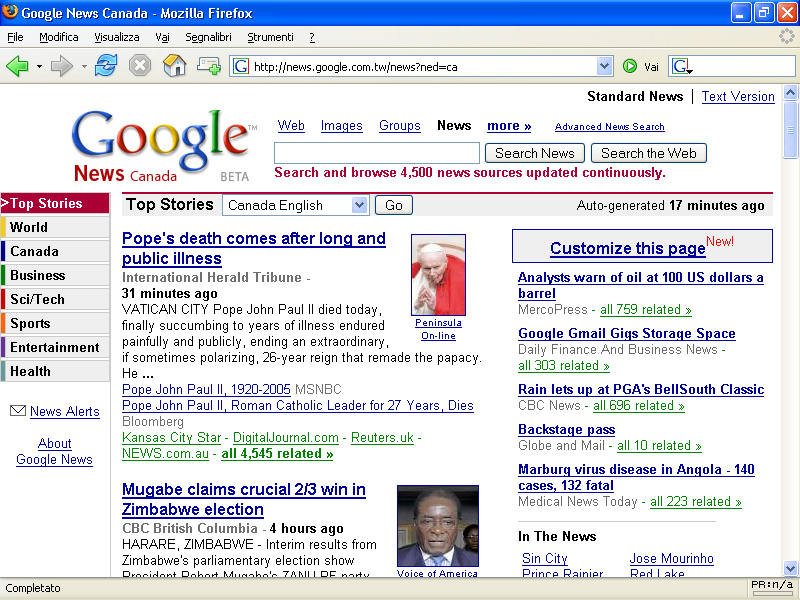
Task: Go to the Home page icon
Action: point(174,66)
